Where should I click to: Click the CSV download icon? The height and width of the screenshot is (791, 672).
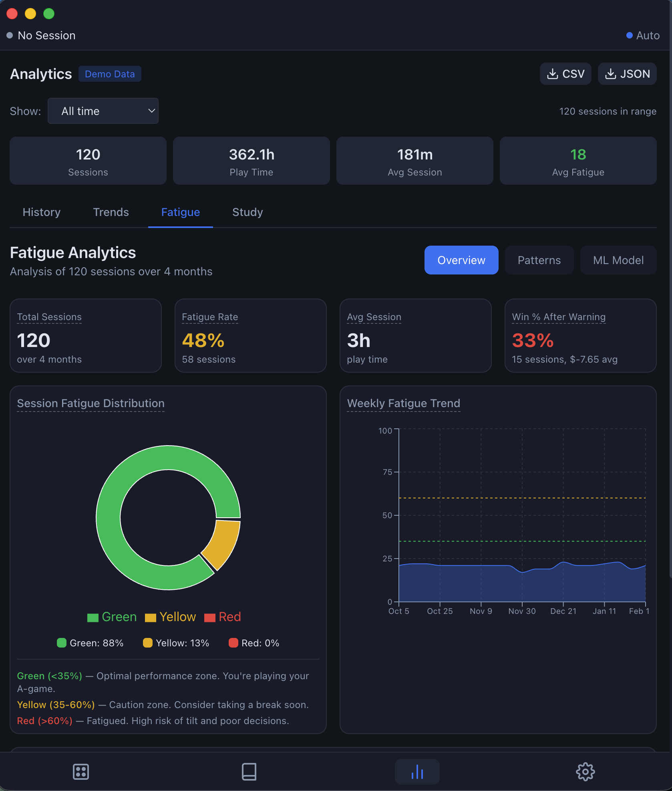coord(553,74)
